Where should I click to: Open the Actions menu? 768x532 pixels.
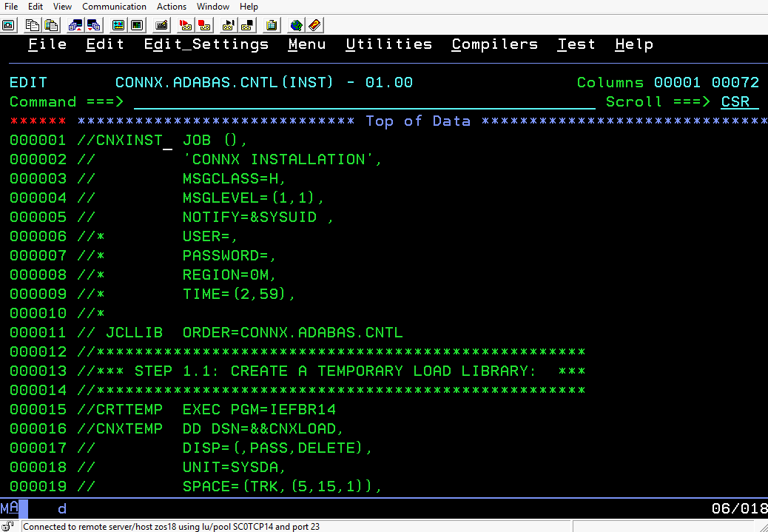pyautogui.click(x=172, y=7)
